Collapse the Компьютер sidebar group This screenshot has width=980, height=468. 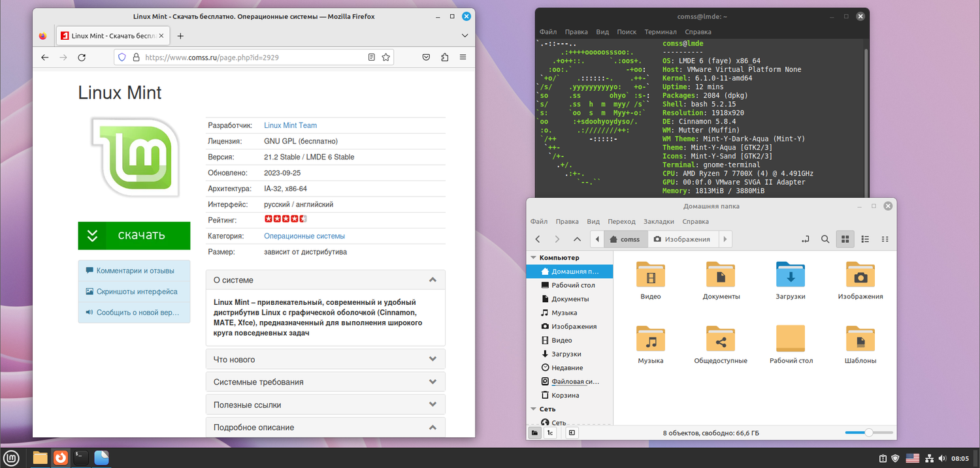[534, 258]
